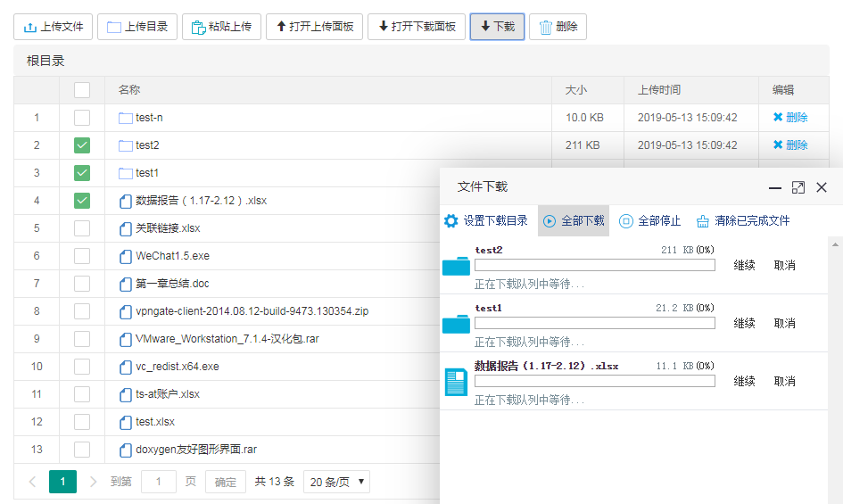Click 继续 for the test2 download
843x504 pixels.
pyautogui.click(x=744, y=265)
